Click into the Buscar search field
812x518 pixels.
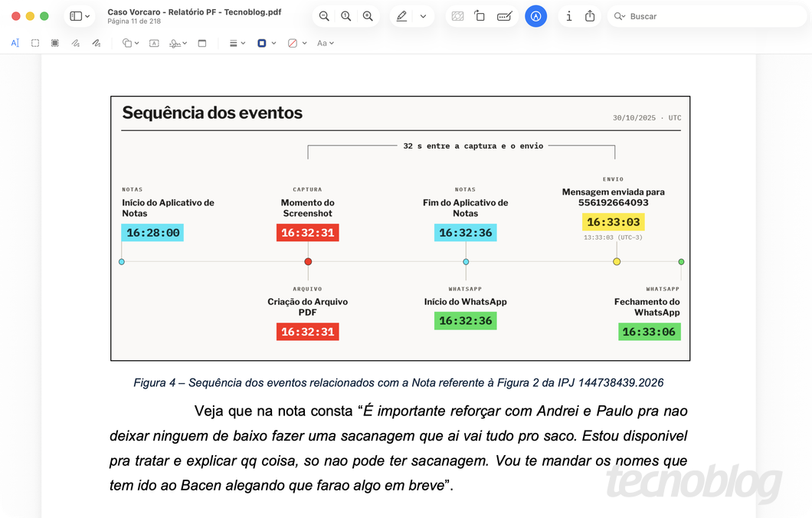click(707, 16)
